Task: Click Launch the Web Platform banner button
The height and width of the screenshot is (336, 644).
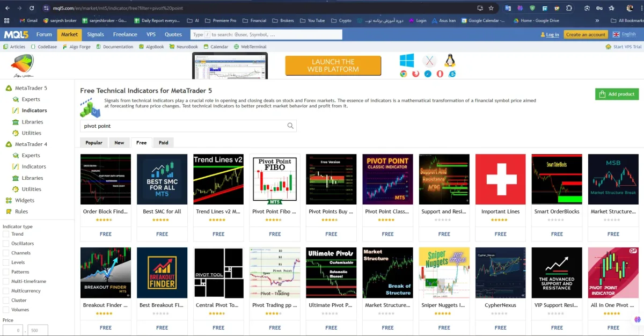Action: [x=333, y=65]
